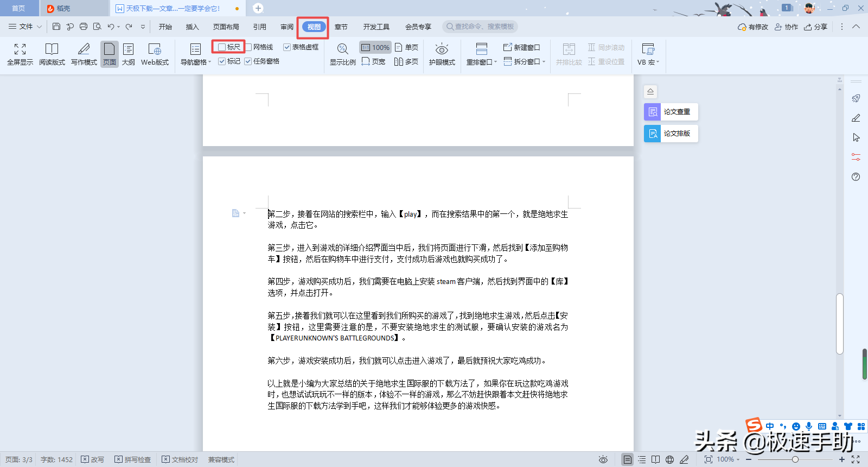
Task: Open the Insert (插入) ribbon tab
Action: pyautogui.click(x=193, y=27)
